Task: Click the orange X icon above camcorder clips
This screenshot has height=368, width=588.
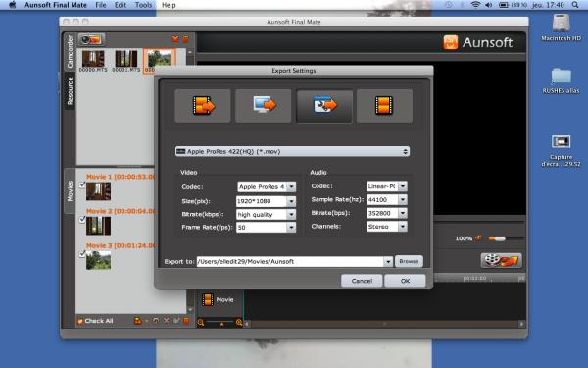Action: 175,39
